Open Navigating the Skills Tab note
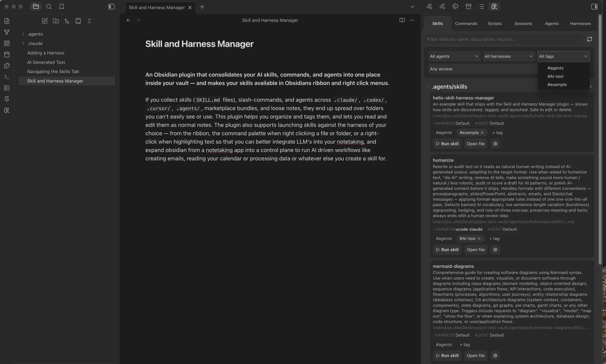 tap(67, 72)
